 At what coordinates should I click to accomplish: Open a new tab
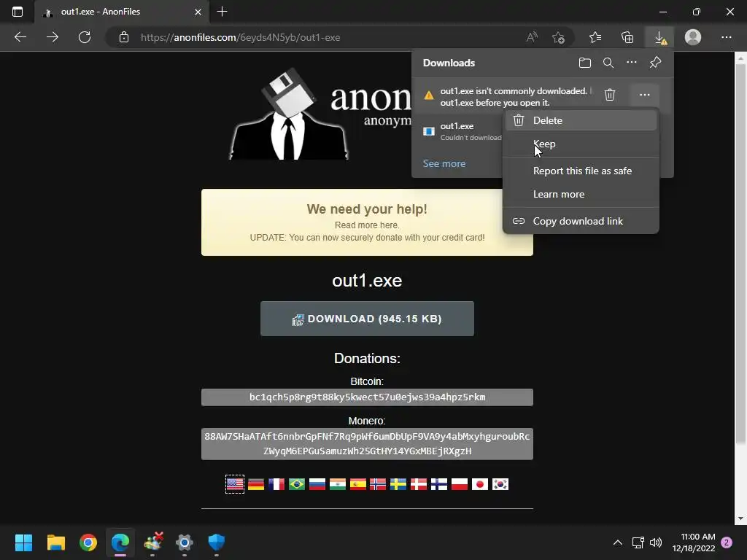tap(222, 12)
